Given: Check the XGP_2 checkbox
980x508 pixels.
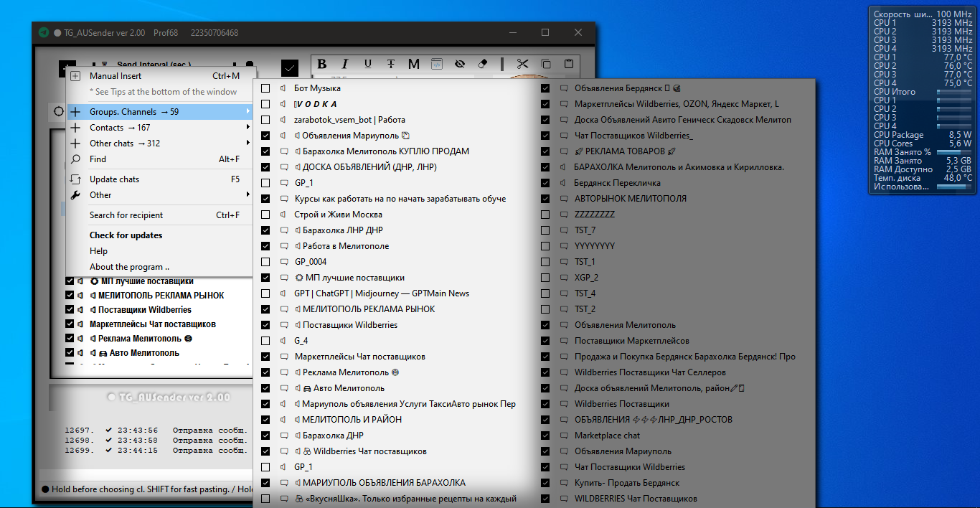Looking at the screenshot, I should point(545,278).
